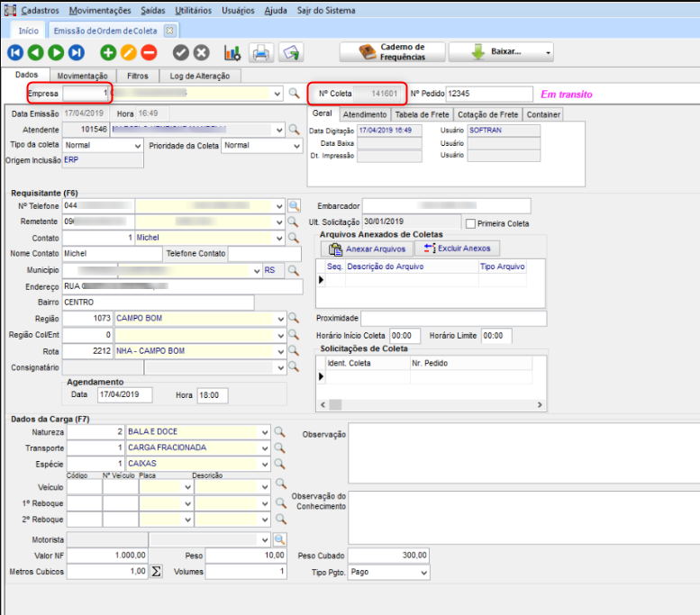Click the printer icon in toolbar
Screen dimensions: 700x615
pos(260,53)
